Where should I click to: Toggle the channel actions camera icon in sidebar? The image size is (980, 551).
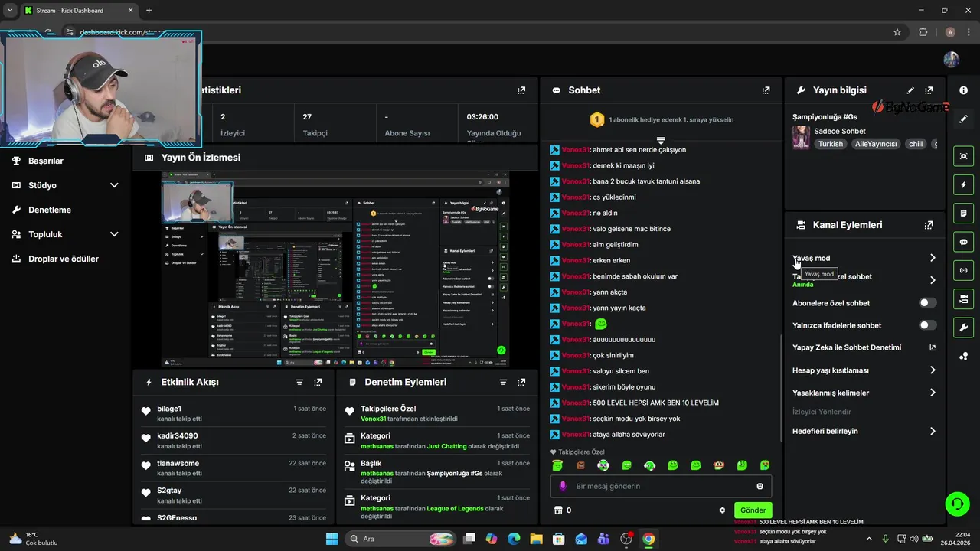point(963,298)
